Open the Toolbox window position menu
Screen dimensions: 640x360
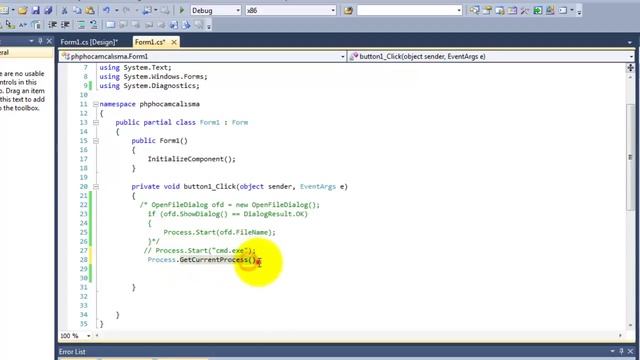tap(31, 41)
